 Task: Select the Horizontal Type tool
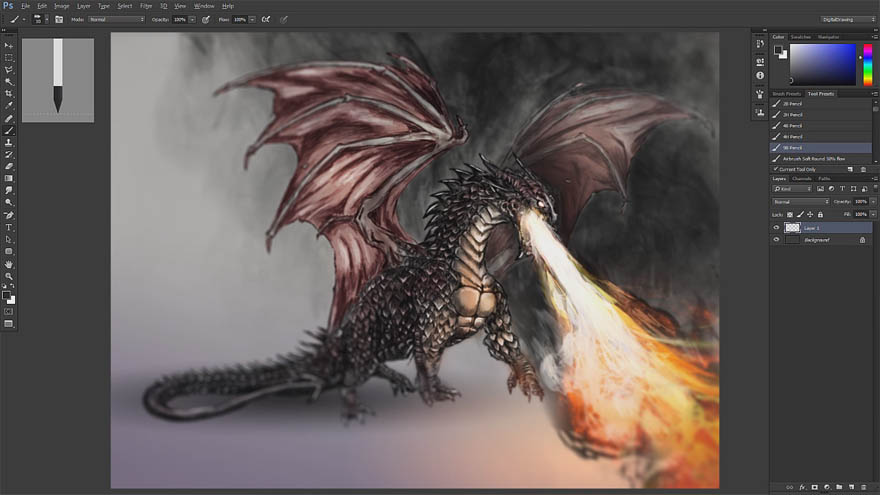point(8,227)
